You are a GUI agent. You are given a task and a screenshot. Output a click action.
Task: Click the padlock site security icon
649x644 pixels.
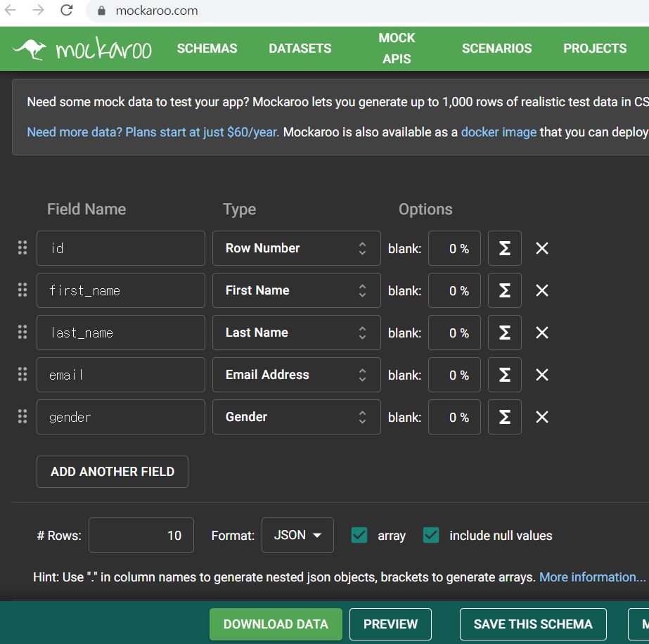[x=101, y=11]
